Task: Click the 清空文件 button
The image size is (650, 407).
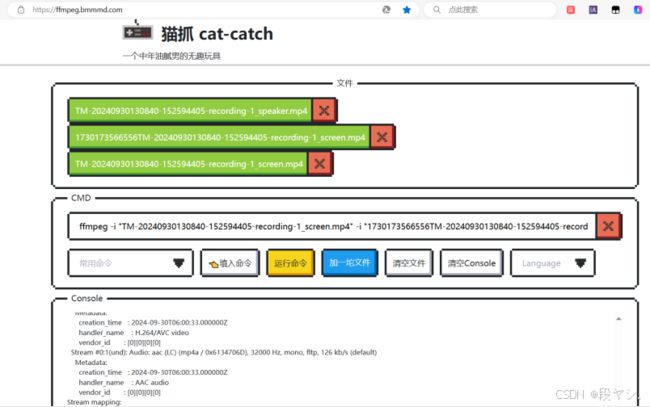Action: (409, 263)
